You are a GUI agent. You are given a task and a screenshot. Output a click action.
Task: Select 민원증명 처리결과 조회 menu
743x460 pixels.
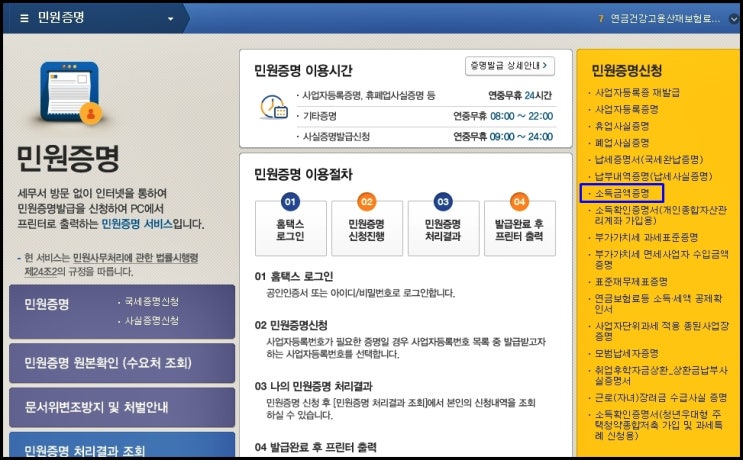pos(122,445)
